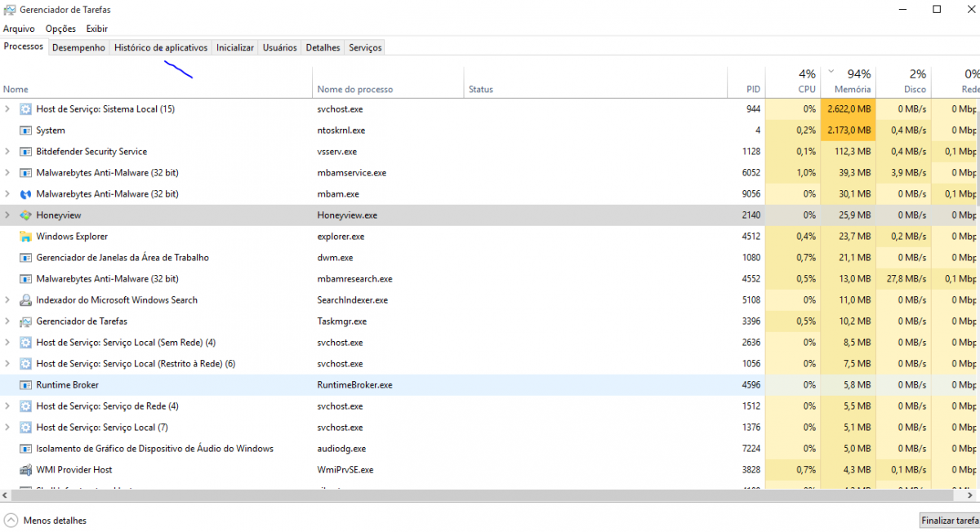Open the Exibir menu
Screen dimensions: 980x532
pos(97,29)
